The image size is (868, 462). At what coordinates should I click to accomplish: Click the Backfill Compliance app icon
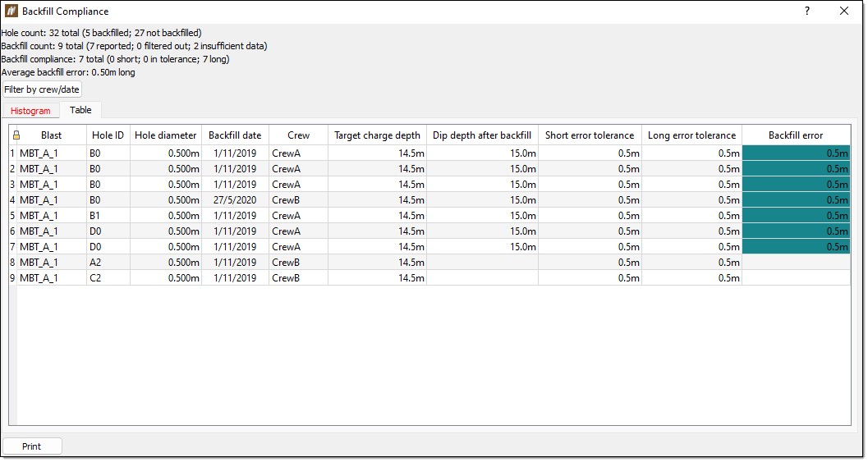click(11, 11)
